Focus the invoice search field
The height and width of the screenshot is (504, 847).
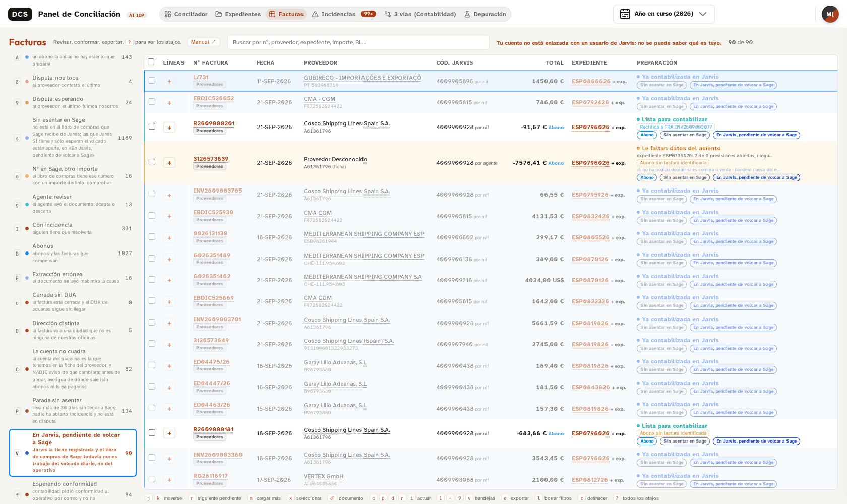coord(358,42)
